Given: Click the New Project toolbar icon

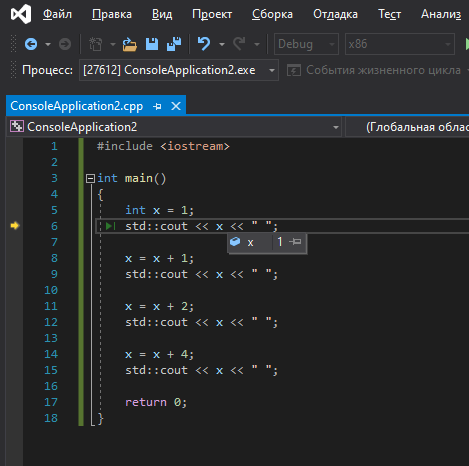Looking at the screenshot, I should point(96,44).
